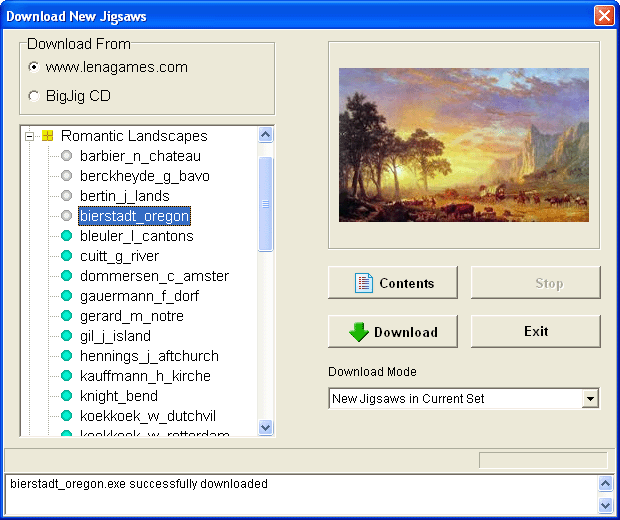The height and width of the screenshot is (520, 620).
Task: Click the teal status dot beside koekkoek_w_dutchvil
Action: pos(66,416)
